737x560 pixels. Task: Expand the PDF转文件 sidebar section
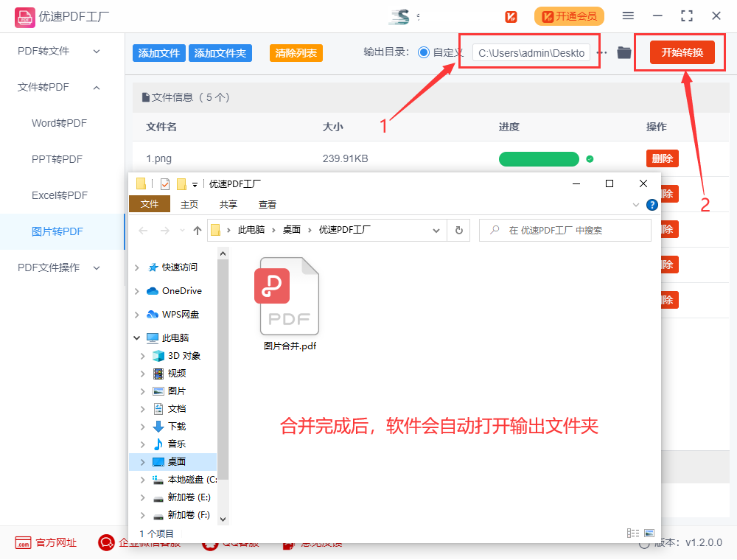coord(97,51)
